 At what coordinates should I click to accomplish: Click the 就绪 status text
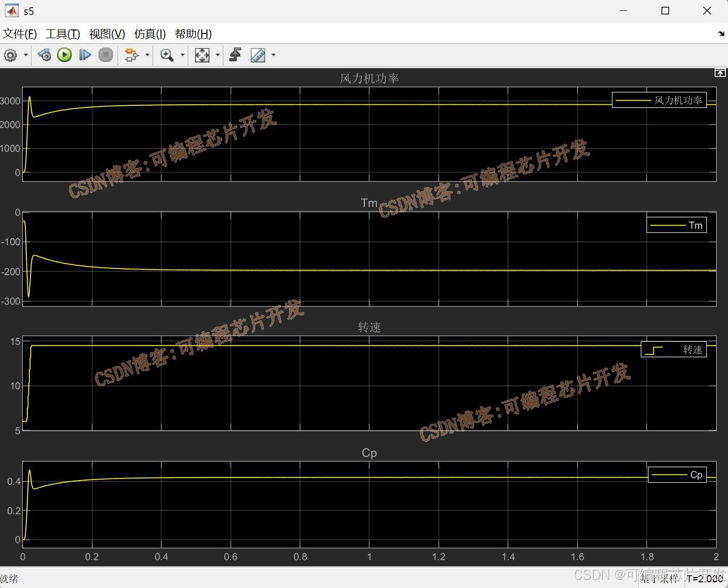[x=9, y=579]
